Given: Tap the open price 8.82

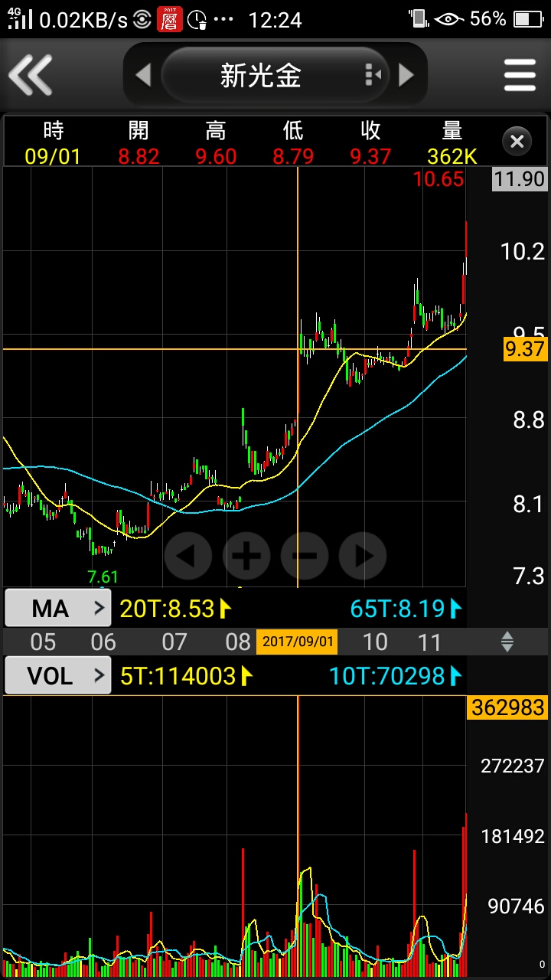Looking at the screenshot, I should (x=139, y=156).
